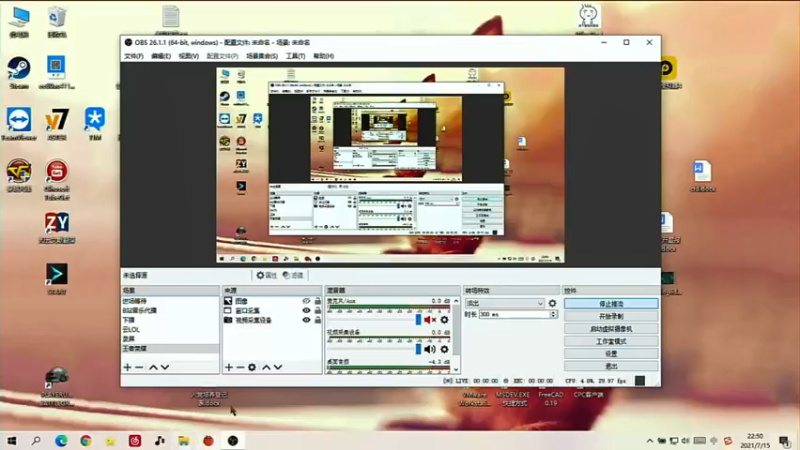Open source properties gear in Sources toolbar
The height and width of the screenshot is (450, 800).
(252, 367)
